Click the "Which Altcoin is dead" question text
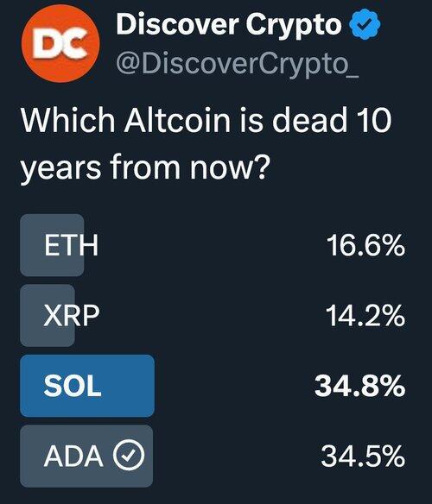432x504 pixels. tap(184, 119)
